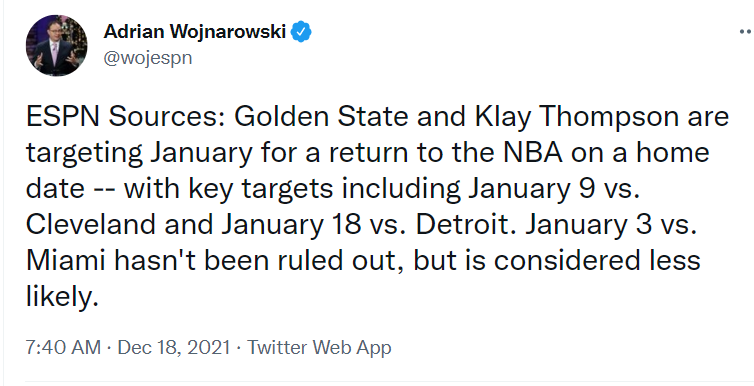Open Adrian Wojnarowski's profile picture
The height and width of the screenshot is (386, 754).
pyautogui.click(x=56, y=45)
